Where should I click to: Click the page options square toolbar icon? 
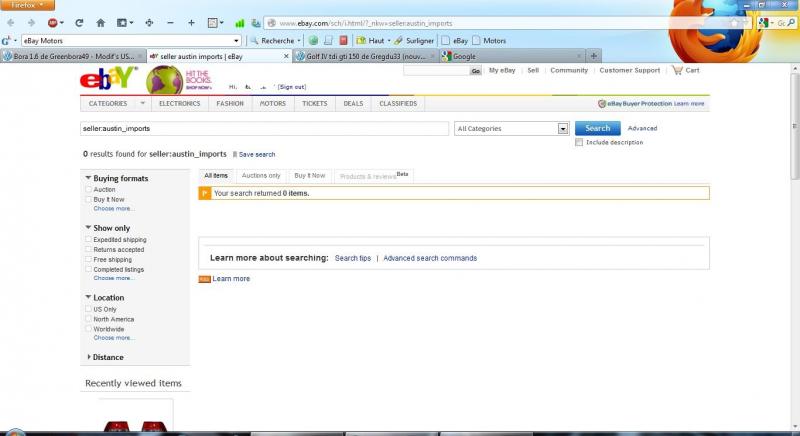[213, 23]
